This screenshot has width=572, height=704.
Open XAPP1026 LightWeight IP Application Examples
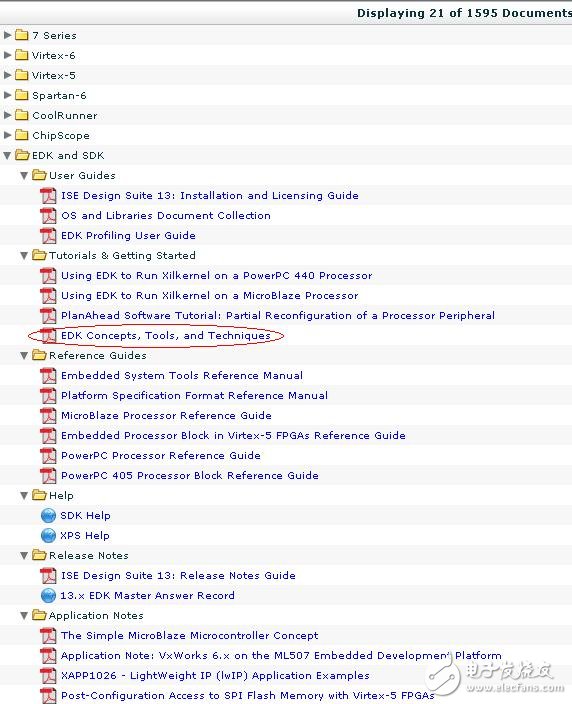(215, 676)
